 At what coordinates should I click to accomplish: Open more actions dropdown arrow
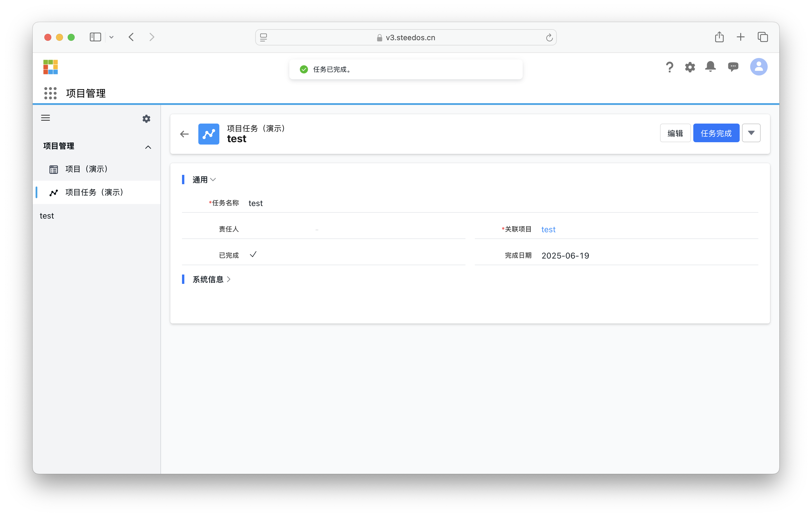pos(751,133)
